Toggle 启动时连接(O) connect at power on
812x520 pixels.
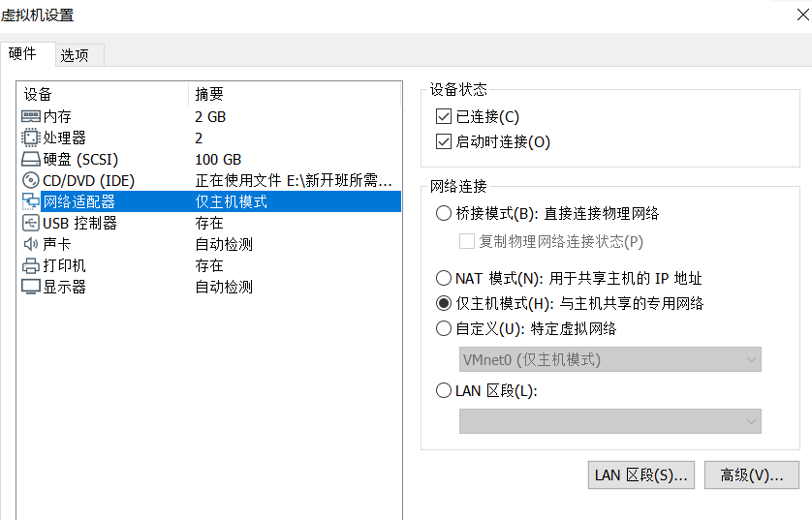[445, 142]
